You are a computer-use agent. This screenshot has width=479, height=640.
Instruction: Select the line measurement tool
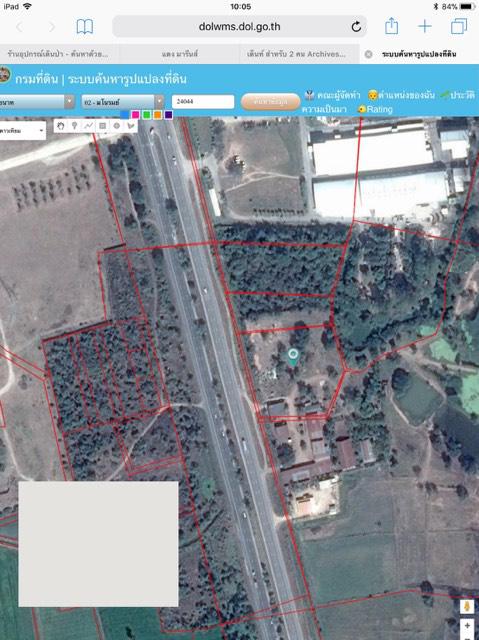89,126
